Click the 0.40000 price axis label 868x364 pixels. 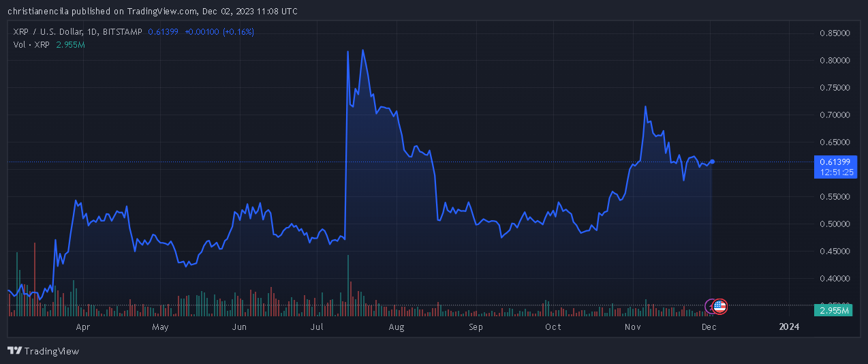(x=835, y=278)
